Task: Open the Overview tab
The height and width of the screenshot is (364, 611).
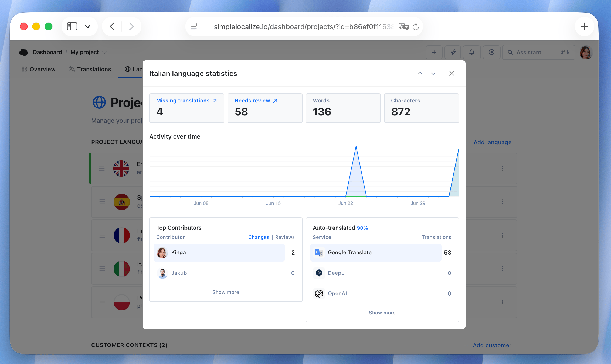Action: [39, 69]
